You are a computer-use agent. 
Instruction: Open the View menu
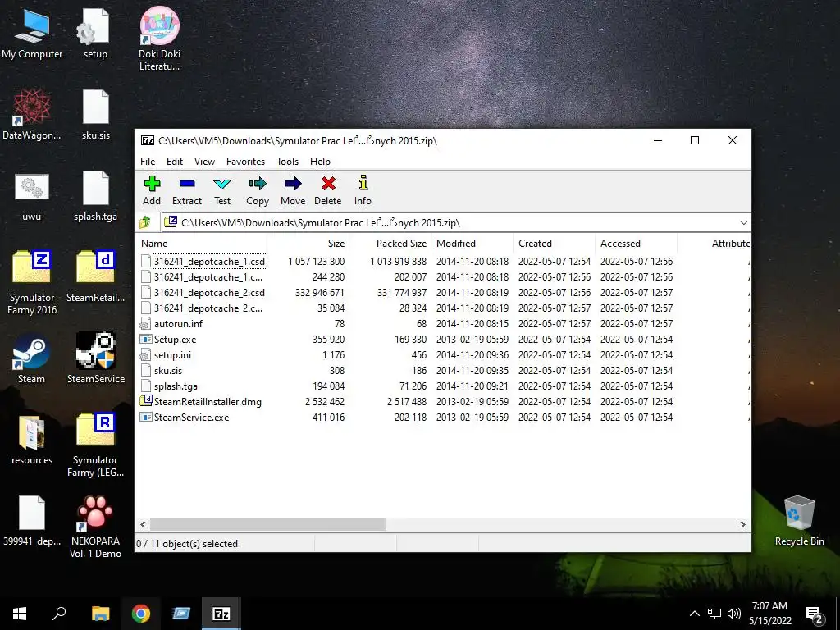click(204, 162)
